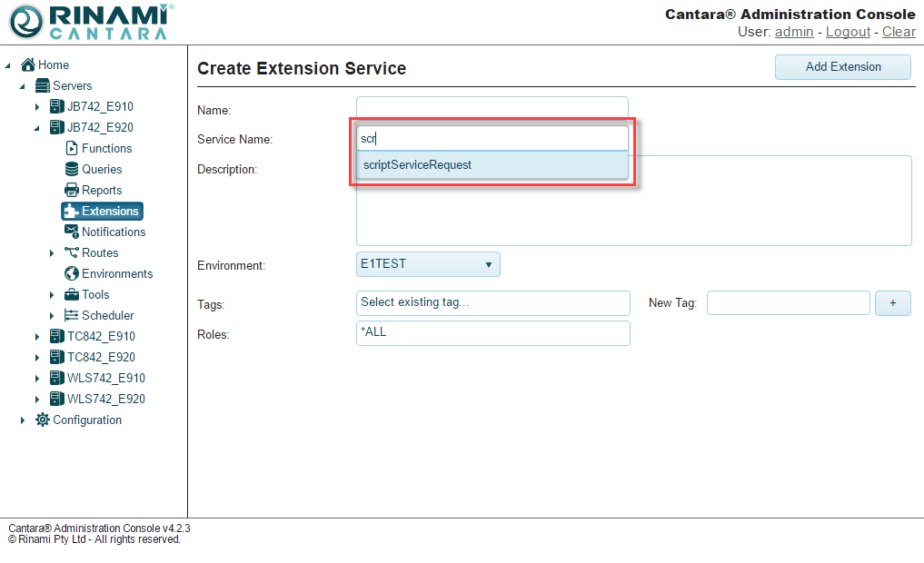The width and height of the screenshot is (924, 563).
Task: Click the Queries database icon
Action: (x=72, y=169)
